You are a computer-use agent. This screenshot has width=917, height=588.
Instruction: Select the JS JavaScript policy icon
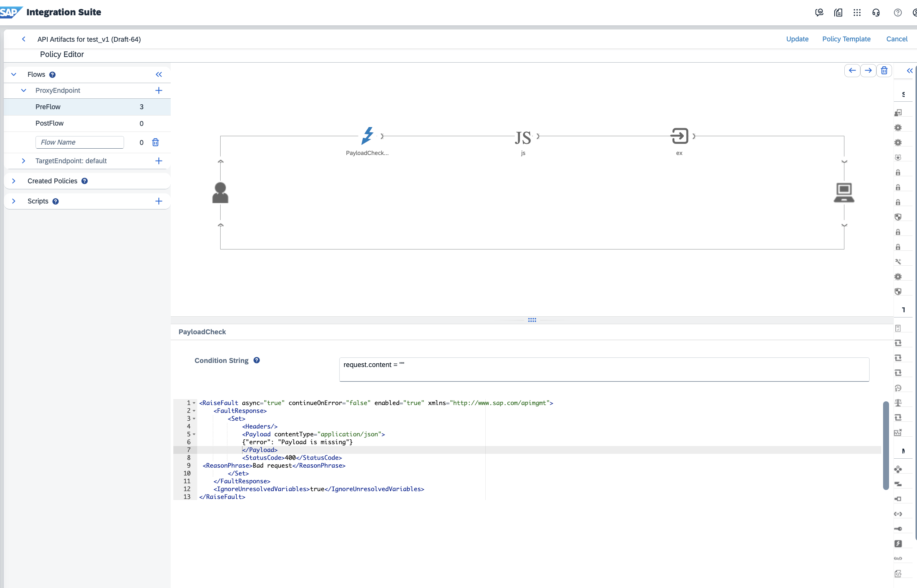(x=523, y=137)
